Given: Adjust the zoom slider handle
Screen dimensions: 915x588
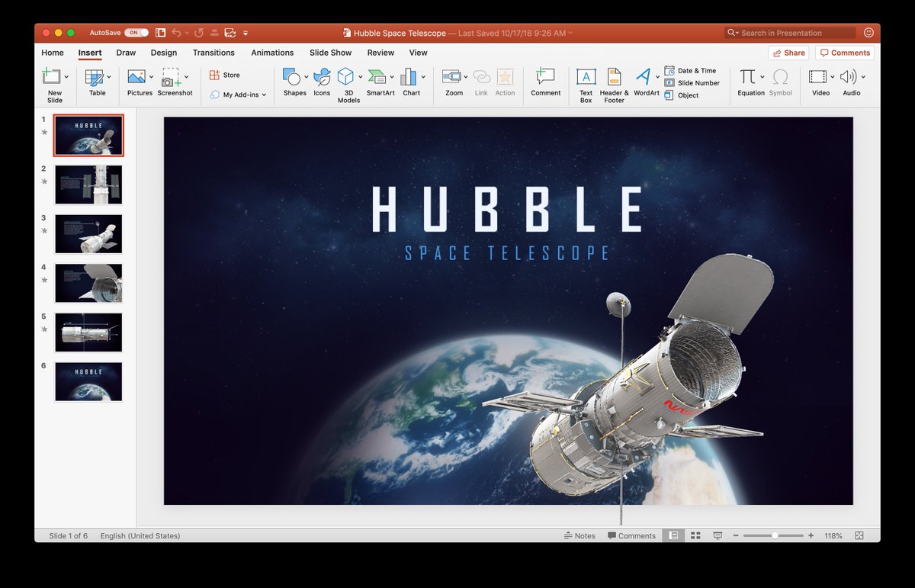Looking at the screenshot, I should [x=775, y=536].
